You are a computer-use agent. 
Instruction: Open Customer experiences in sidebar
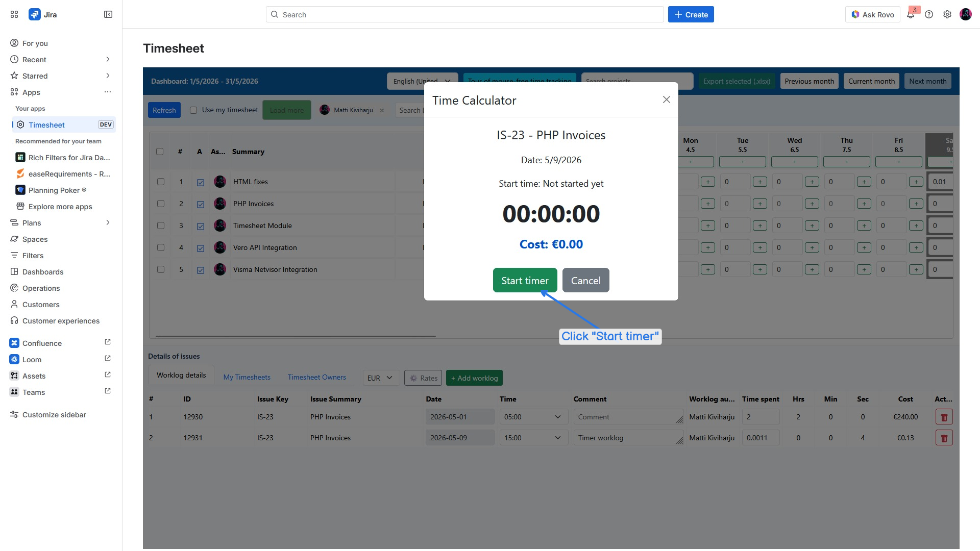61,321
